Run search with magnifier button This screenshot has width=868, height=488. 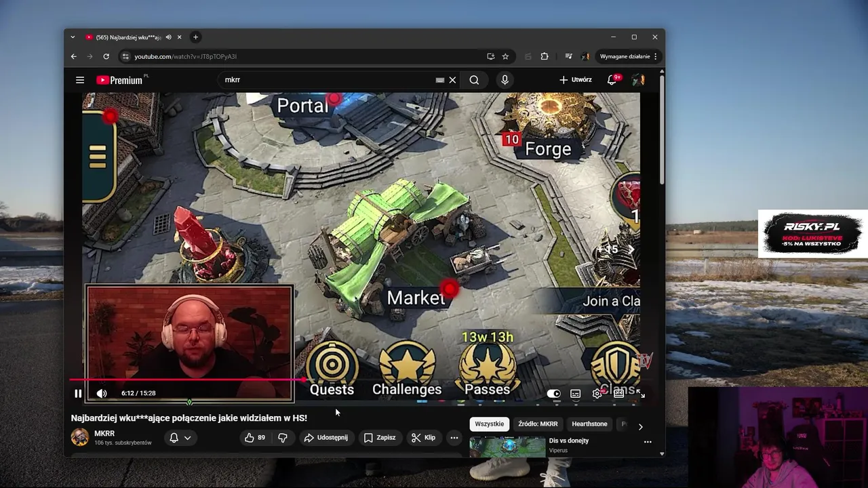click(x=474, y=80)
